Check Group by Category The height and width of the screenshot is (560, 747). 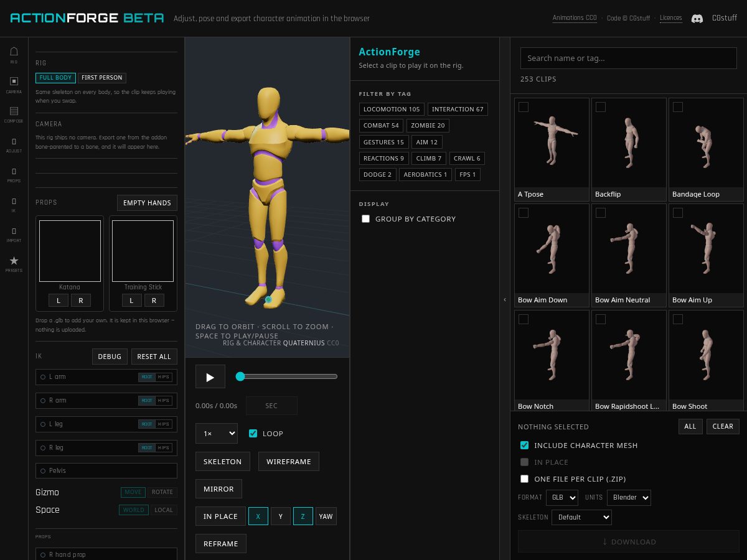point(365,219)
